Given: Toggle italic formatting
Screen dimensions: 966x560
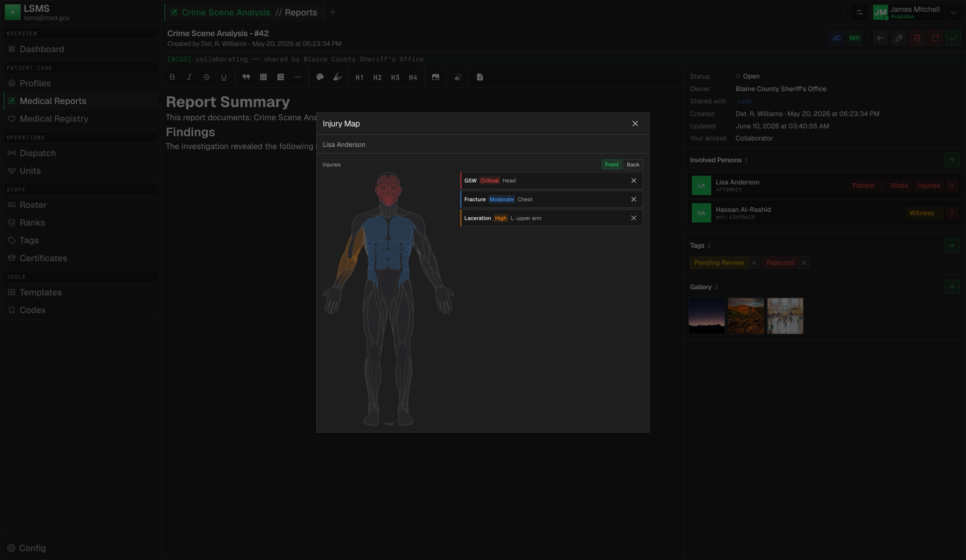Looking at the screenshot, I should tap(189, 77).
